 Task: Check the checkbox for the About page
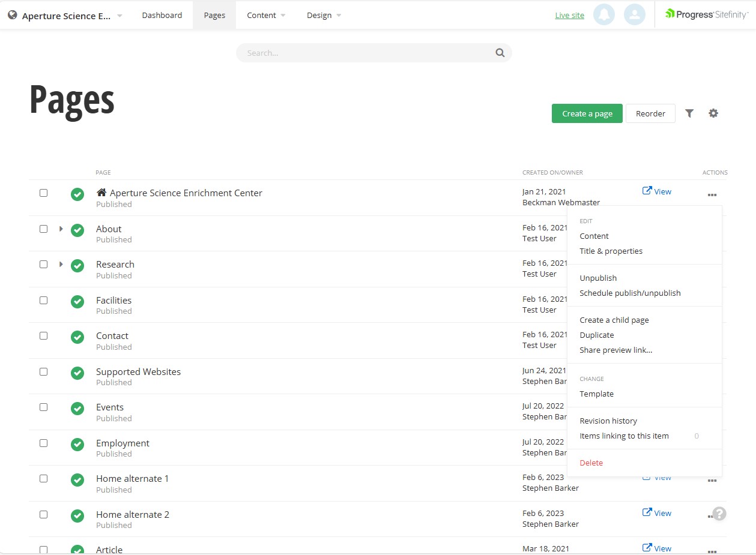[x=43, y=229]
